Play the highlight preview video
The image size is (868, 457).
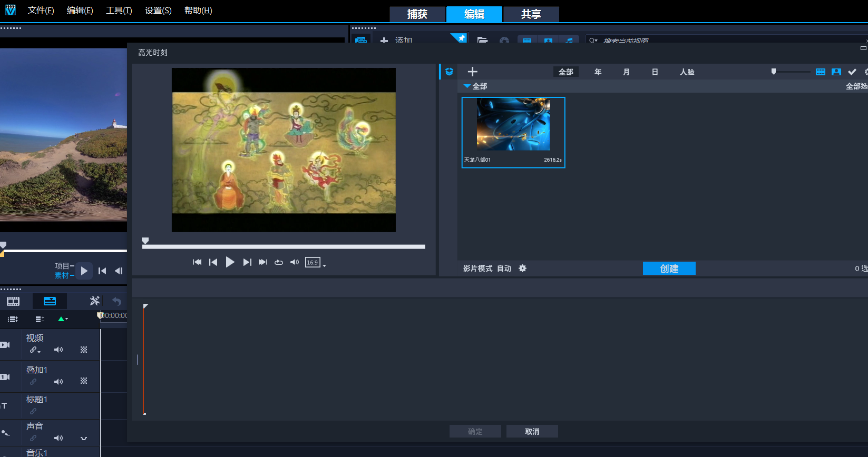(x=230, y=262)
